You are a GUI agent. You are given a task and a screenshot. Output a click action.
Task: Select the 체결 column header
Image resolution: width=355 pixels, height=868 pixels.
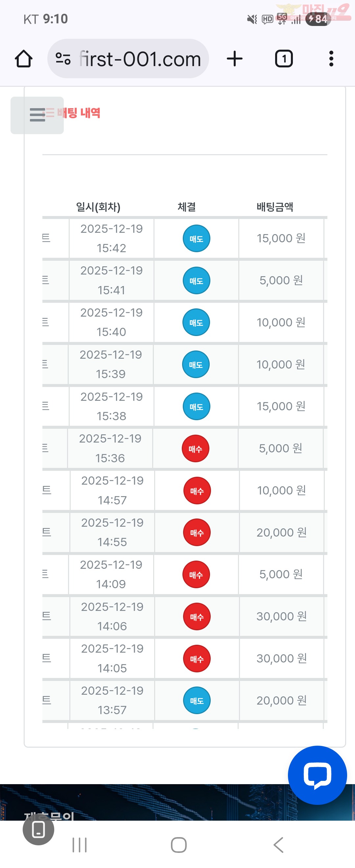click(187, 207)
